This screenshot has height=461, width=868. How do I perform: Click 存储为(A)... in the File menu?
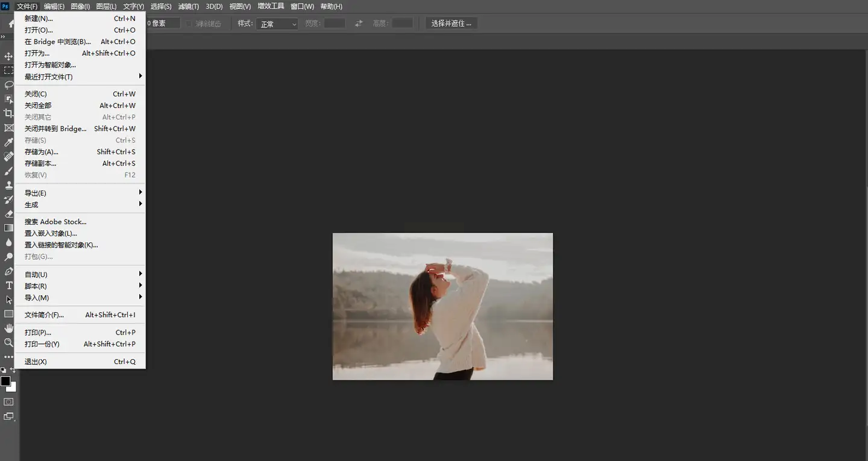tap(42, 152)
